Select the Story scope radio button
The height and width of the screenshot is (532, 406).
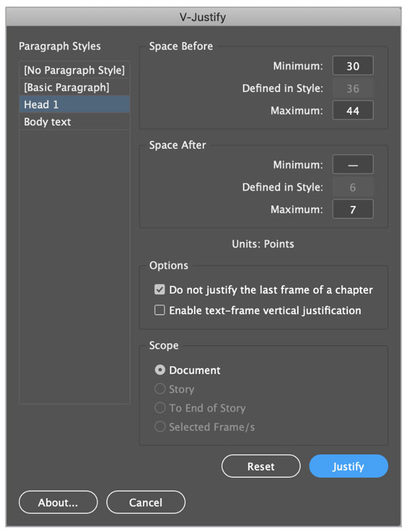[x=160, y=389]
